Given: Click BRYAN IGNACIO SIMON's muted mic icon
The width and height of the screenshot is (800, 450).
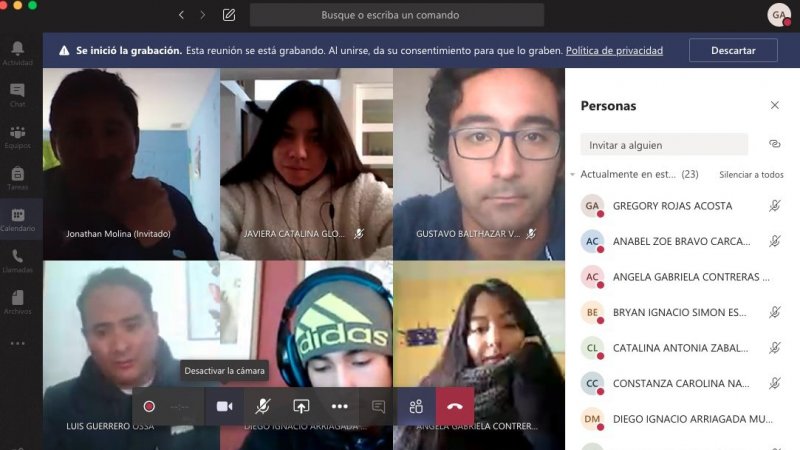Looking at the screenshot, I should click(x=774, y=312).
